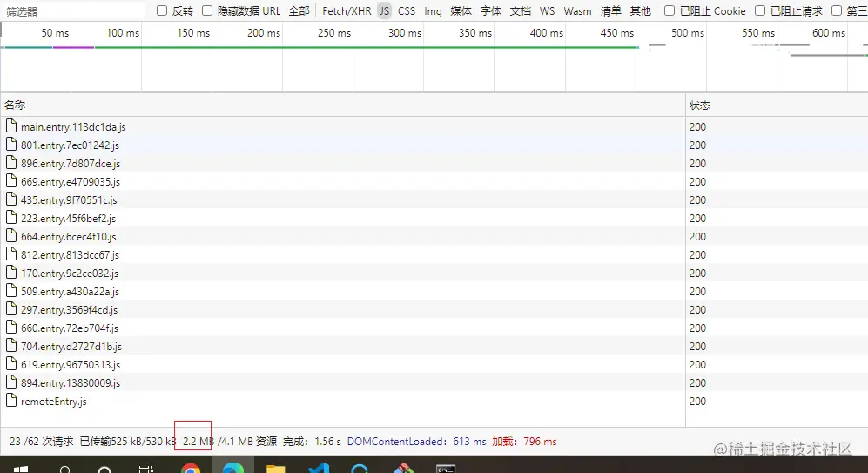Toggle the 反转 (invert) checkbox

162,10
